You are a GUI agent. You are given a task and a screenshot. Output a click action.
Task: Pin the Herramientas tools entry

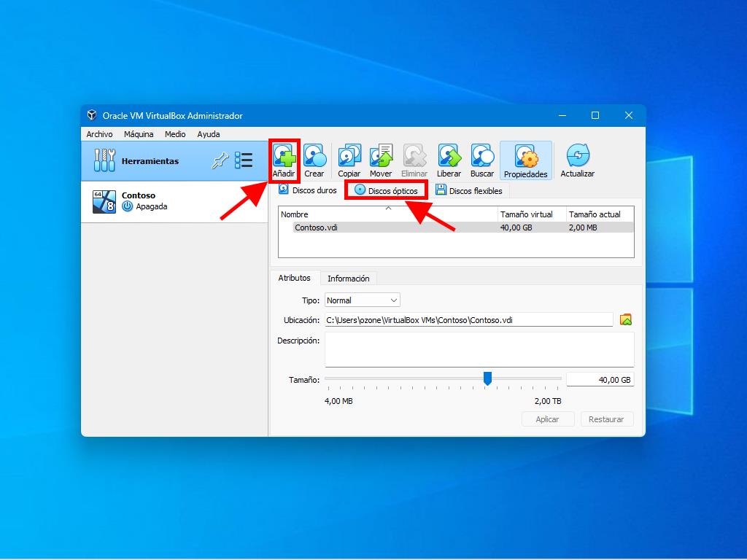point(220,161)
